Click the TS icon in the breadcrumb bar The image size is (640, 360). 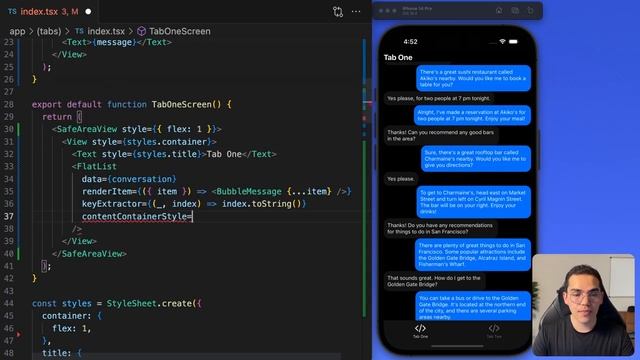(x=79, y=31)
